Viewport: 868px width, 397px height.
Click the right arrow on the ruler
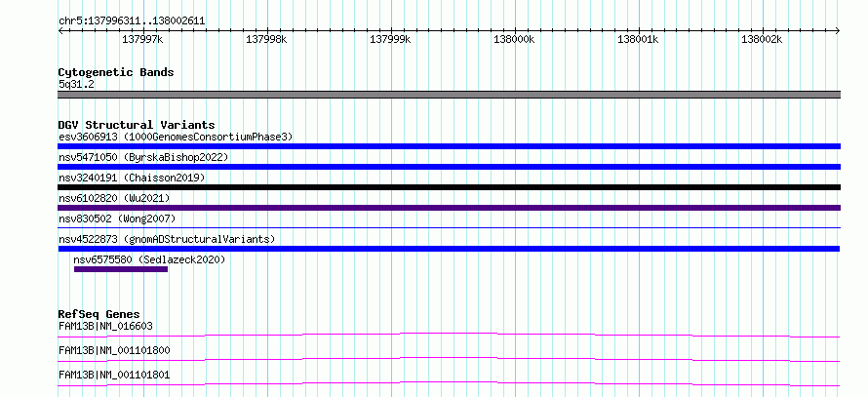(838, 30)
